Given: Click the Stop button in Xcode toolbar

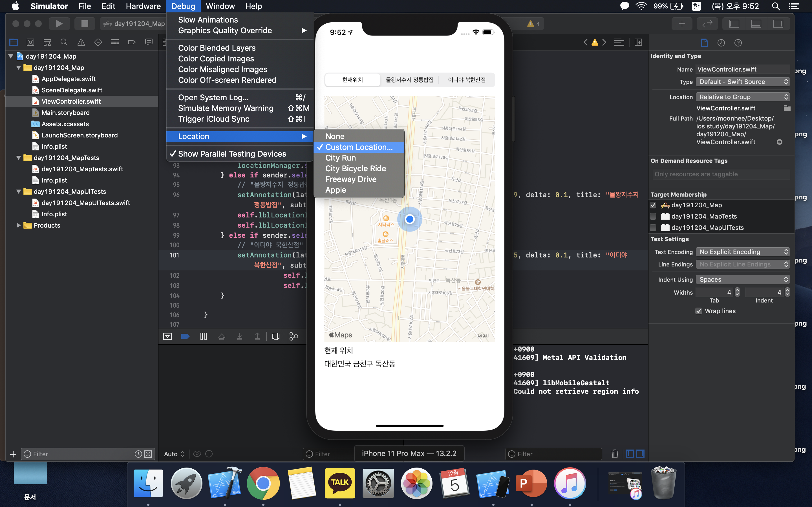Looking at the screenshot, I should pos(85,23).
